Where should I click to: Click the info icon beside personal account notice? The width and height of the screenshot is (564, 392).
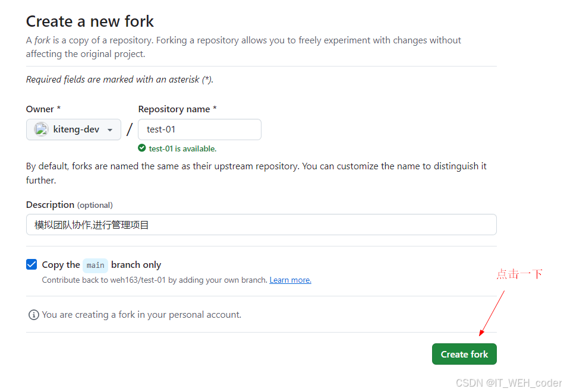[x=34, y=315]
